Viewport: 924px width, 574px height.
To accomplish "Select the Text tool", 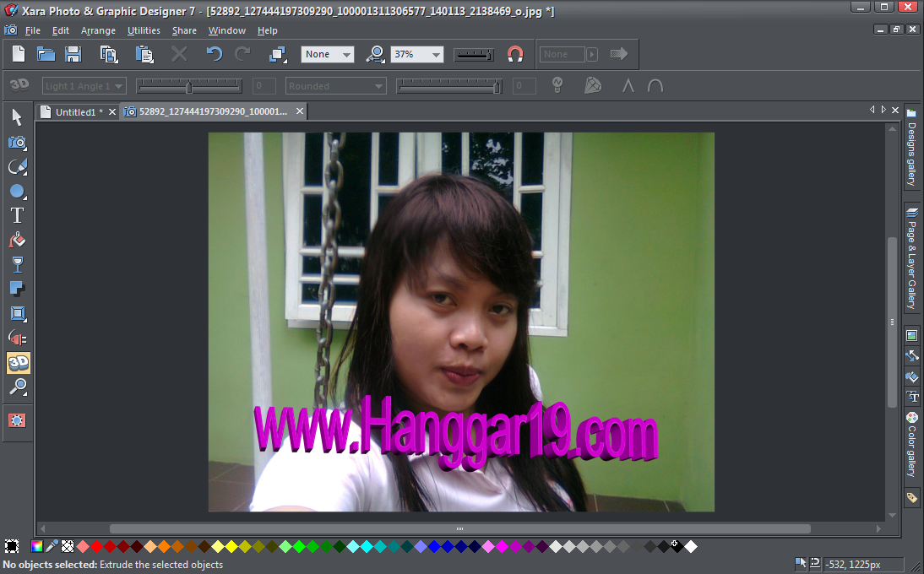I will tap(17, 215).
